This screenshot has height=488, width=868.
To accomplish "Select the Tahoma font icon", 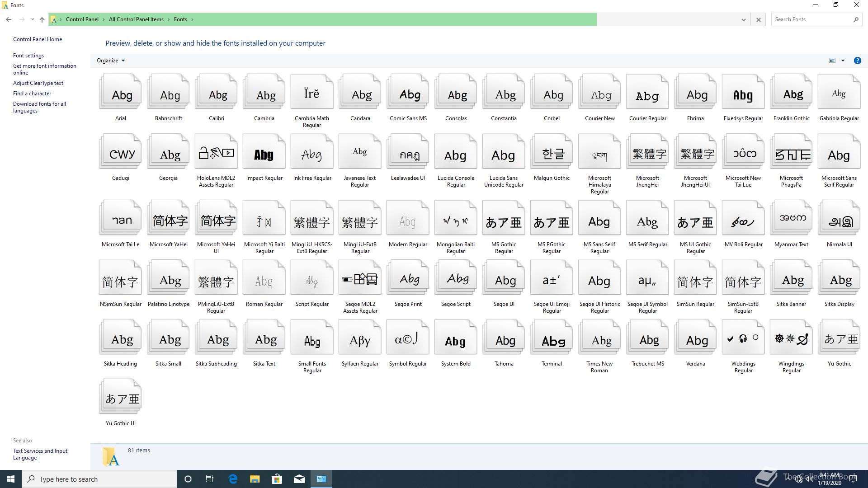I will tap(504, 338).
